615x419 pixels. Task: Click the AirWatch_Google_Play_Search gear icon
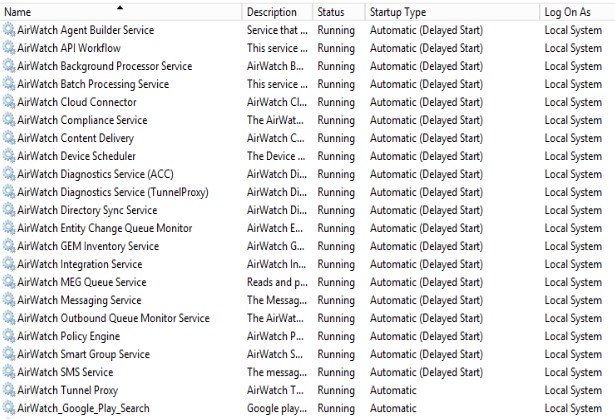[x=9, y=408]
